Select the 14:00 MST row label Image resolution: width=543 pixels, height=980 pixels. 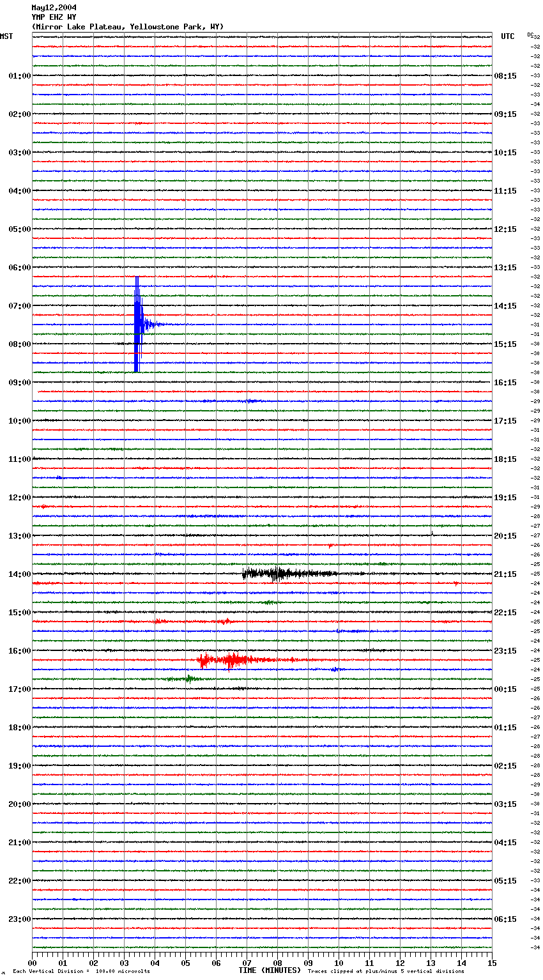coord(20,574)
